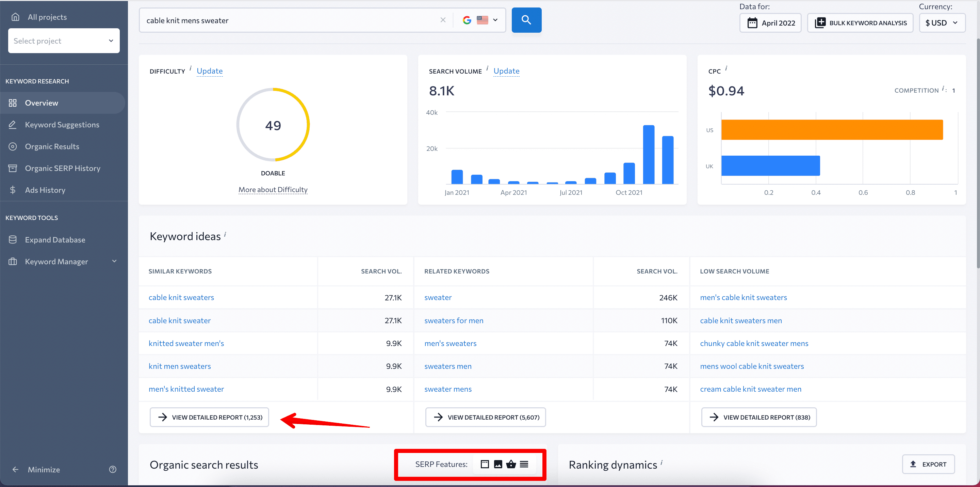Click the Ads History dollar icon
The image size is (980, 487).
(x=13, y=190)
